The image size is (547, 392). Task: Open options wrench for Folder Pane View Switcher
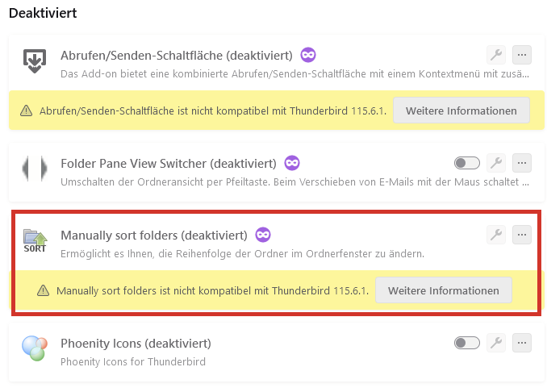click(x=496, y=163)
